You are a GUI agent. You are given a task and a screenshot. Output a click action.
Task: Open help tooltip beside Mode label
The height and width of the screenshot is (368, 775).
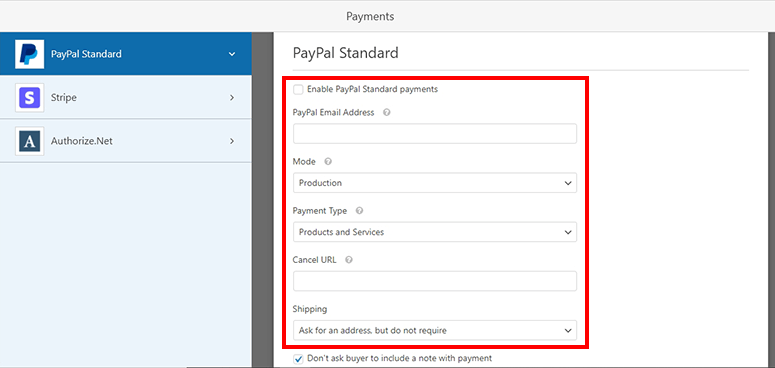point(327,162)
